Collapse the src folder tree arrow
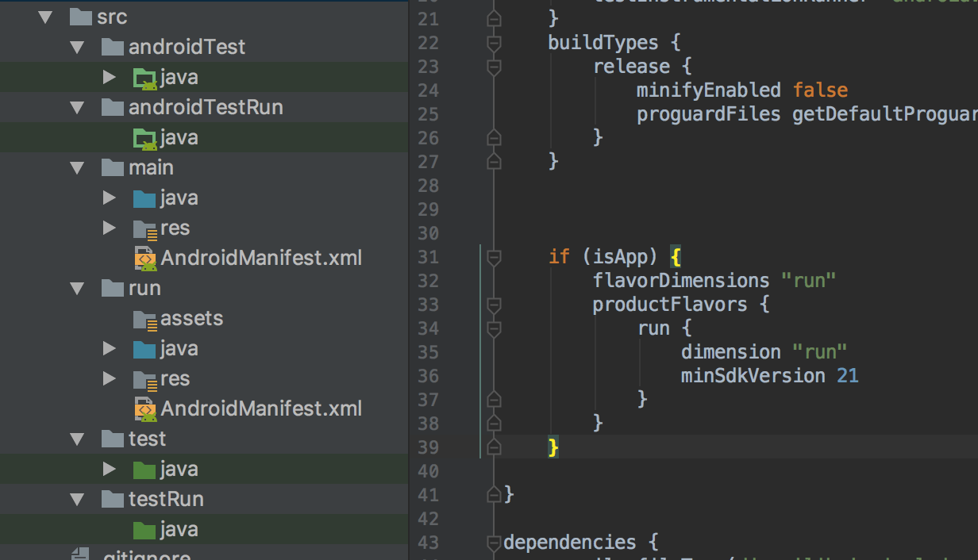978x560 pixels. click(x=46, y=17)
